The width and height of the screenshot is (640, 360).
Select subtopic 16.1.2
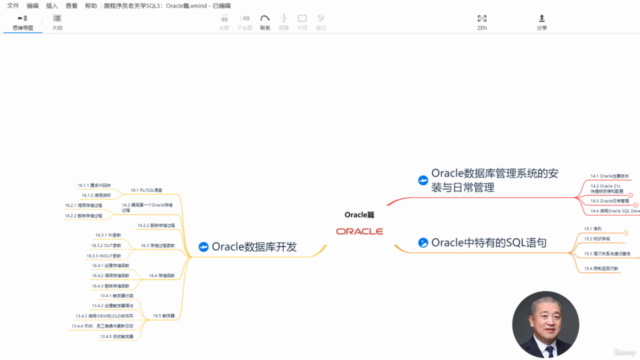(x=96, y=196)
